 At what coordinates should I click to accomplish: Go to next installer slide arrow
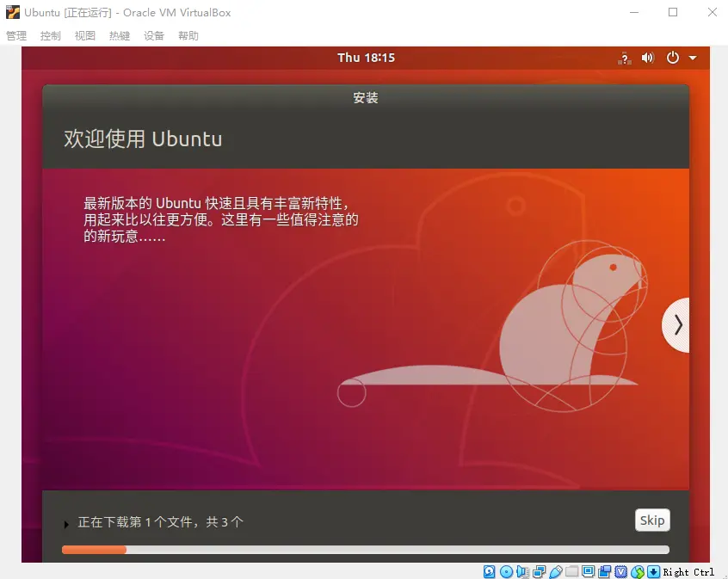pos(676,325)
